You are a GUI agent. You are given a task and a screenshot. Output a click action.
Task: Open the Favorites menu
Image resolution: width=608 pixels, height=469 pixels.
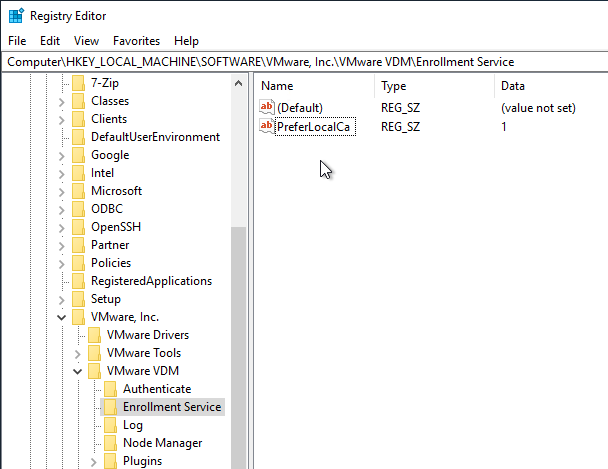136,41
